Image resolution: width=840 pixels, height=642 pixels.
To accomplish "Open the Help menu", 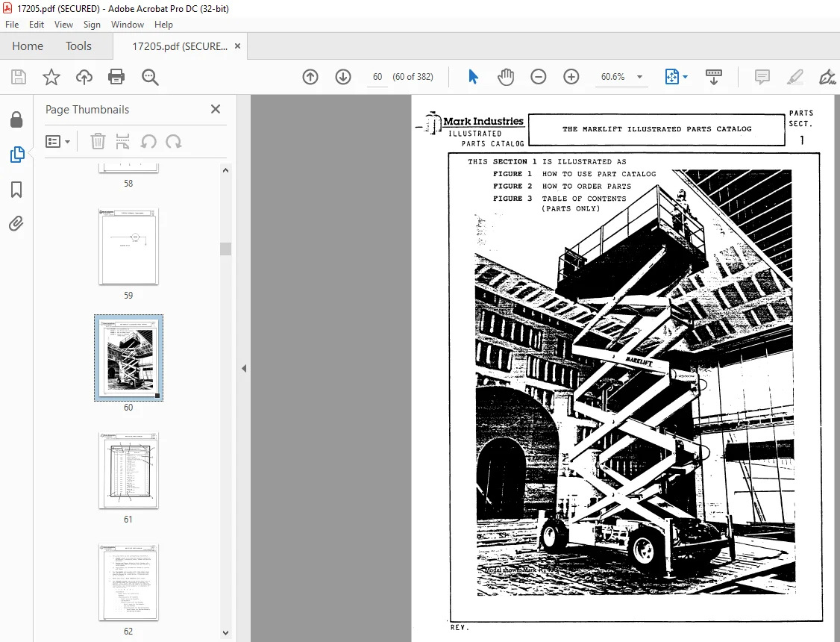I will pyautogui.click(x=163, y=25).
